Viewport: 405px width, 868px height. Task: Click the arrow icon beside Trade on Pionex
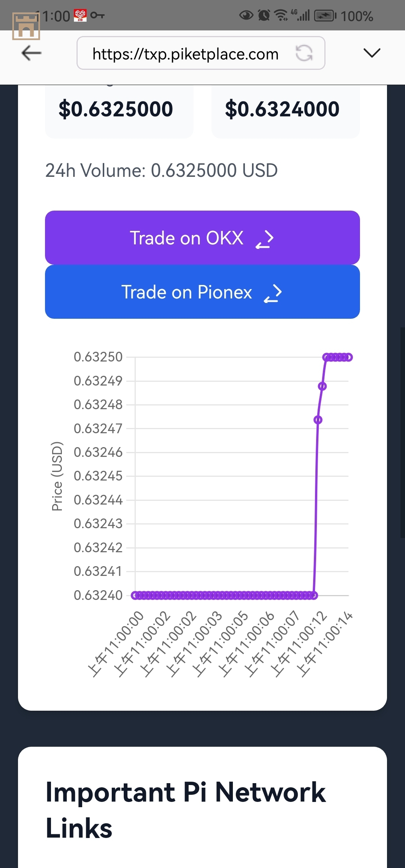click(x=273, y=294)
